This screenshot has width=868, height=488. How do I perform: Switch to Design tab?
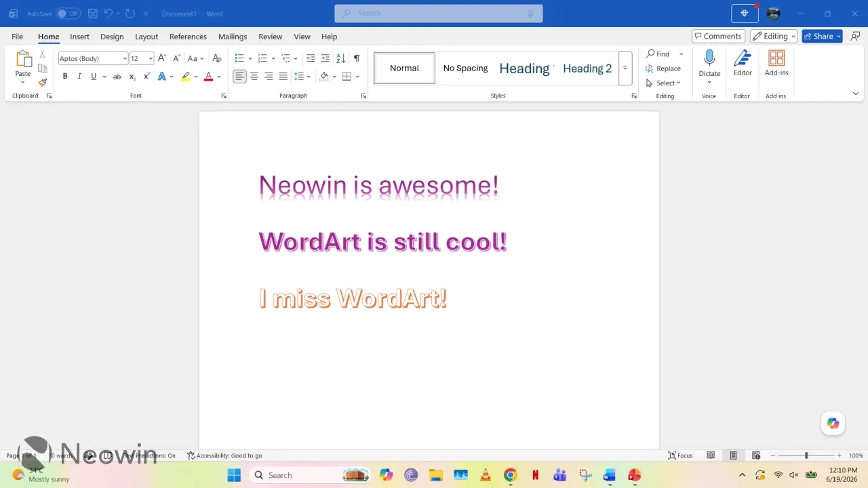(x=112, y=37)
